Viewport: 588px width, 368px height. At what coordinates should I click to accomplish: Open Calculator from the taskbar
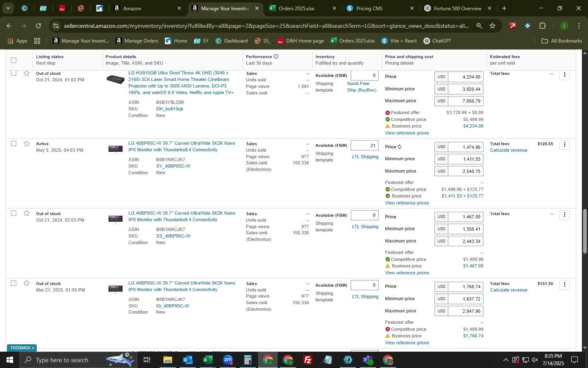247,360
